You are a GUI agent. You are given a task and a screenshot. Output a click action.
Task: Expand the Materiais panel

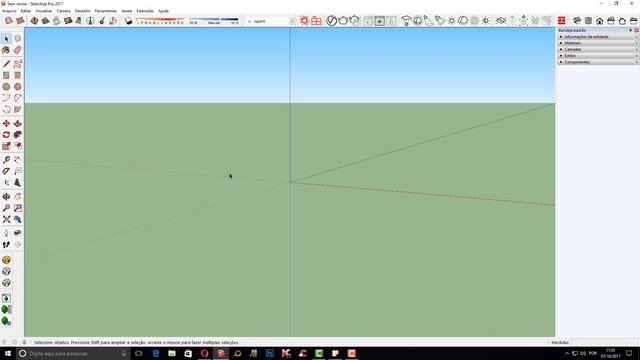598,43
